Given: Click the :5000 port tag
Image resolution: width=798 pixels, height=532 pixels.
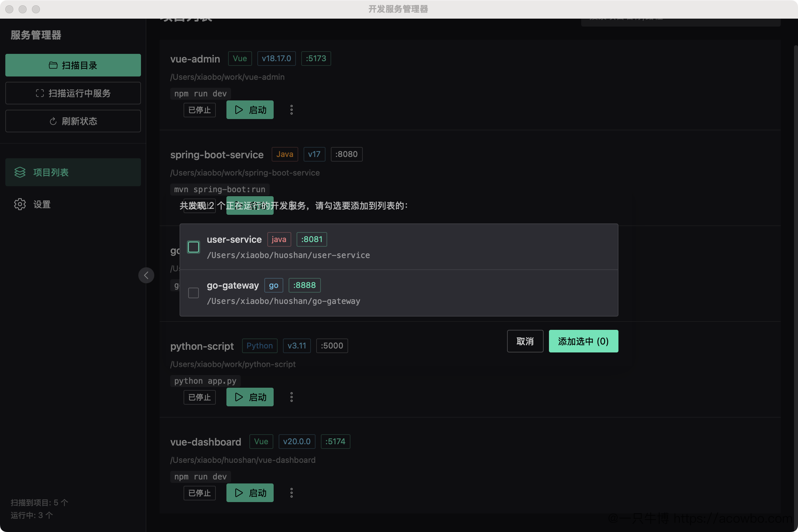Looking at the screenshot, I should [332, 346].
